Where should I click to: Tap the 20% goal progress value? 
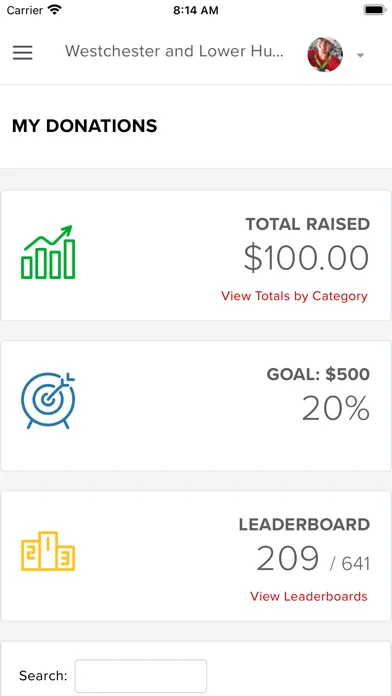click(336, 408)
